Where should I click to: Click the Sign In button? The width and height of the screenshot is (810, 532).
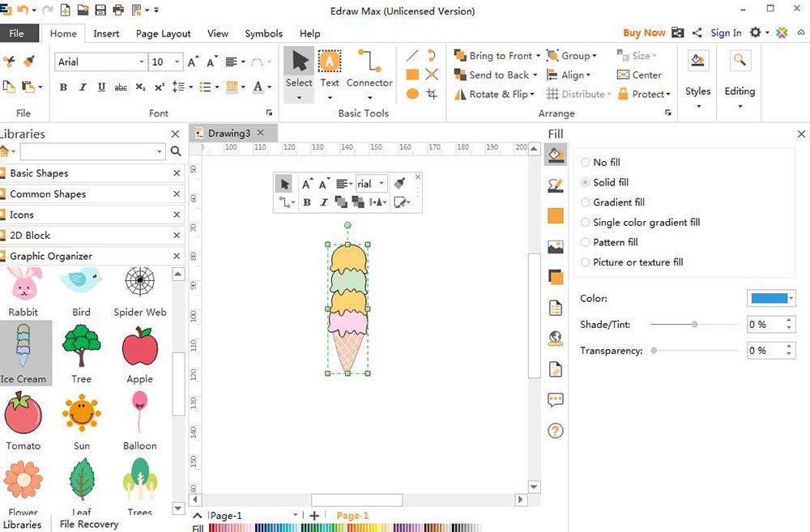726,33
